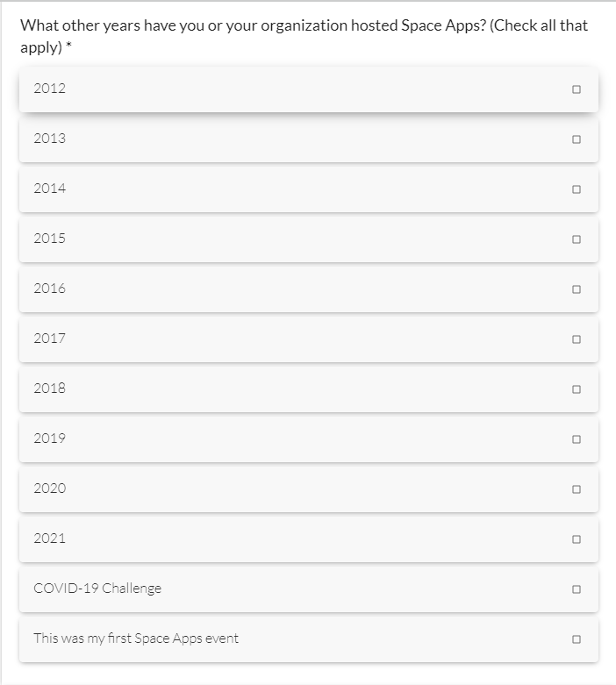Image resolution: width=616 pixels, height=685 pixels.
Task: Check the box next to 2018
Action: tap(576, 389)
